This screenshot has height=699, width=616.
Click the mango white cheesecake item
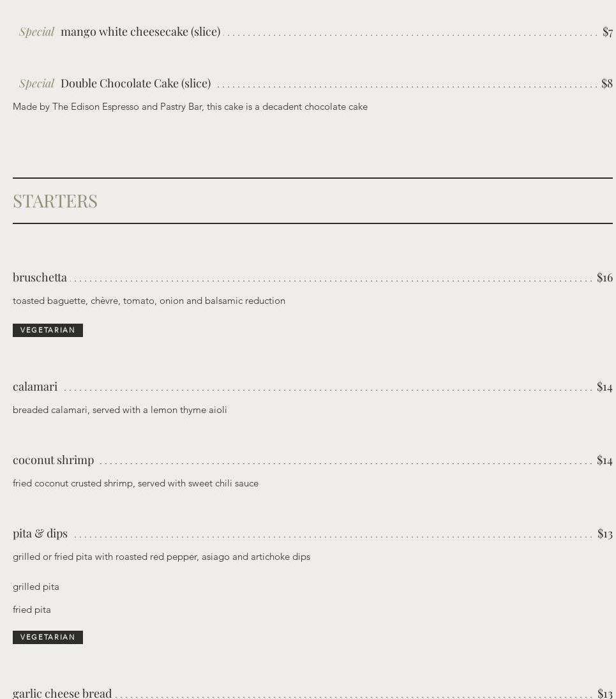coord(140,31)
